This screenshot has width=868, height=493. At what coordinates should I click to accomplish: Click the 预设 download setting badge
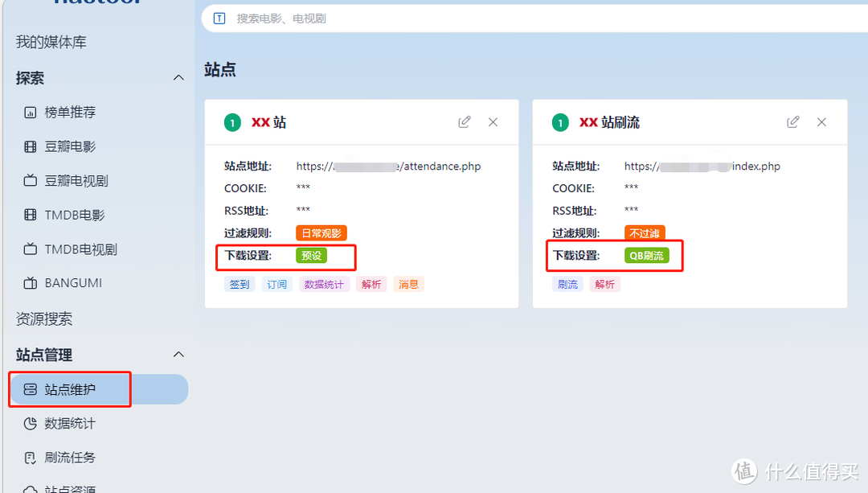tap(312, 255)
